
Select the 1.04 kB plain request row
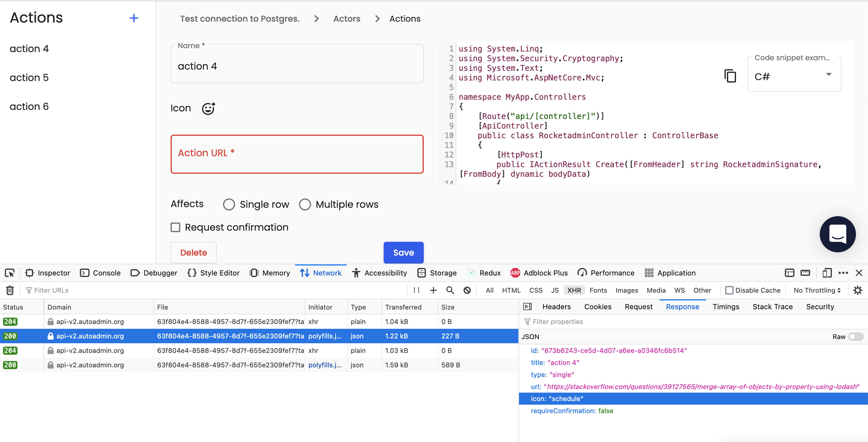[259, 322]
